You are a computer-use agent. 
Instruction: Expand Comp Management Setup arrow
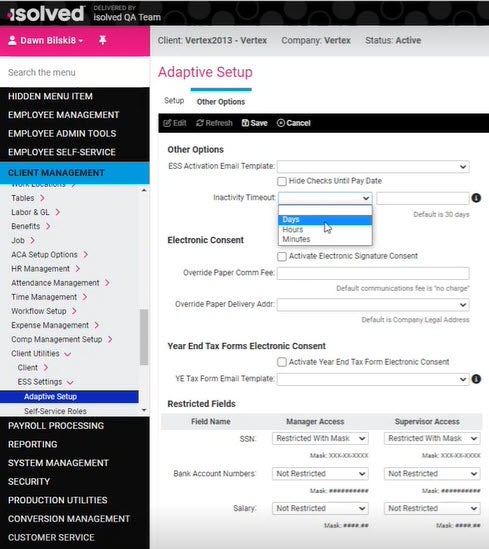(110, 339)
